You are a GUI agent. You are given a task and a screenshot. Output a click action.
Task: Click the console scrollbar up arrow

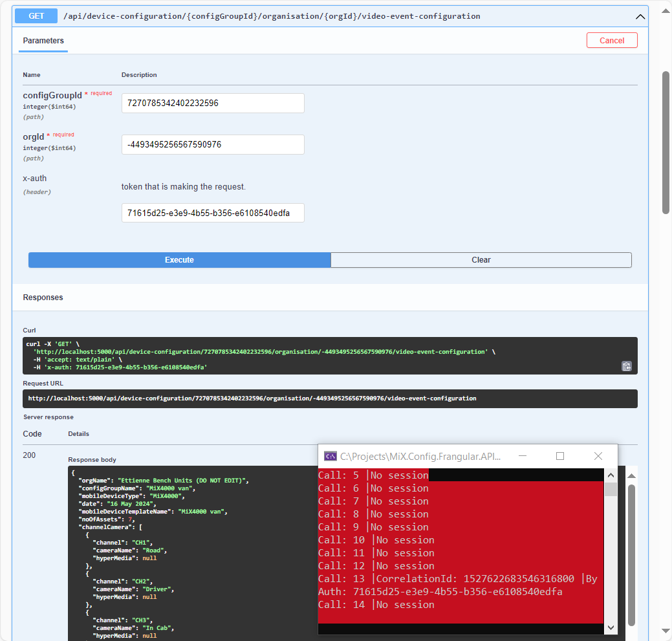coord(611,475)
